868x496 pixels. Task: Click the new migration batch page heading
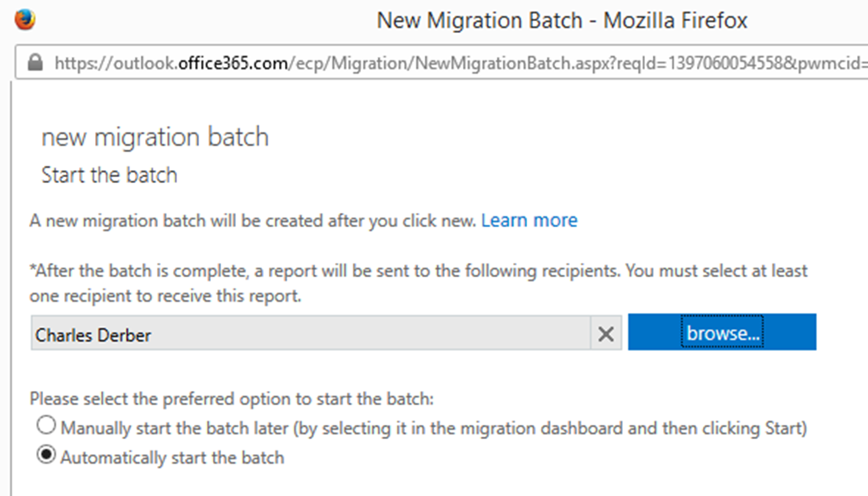155,137
